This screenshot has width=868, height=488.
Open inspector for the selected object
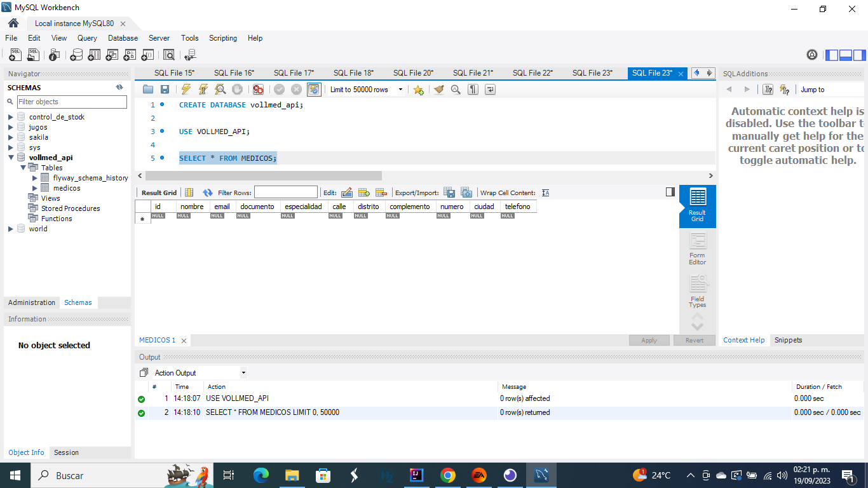point(55,55)
